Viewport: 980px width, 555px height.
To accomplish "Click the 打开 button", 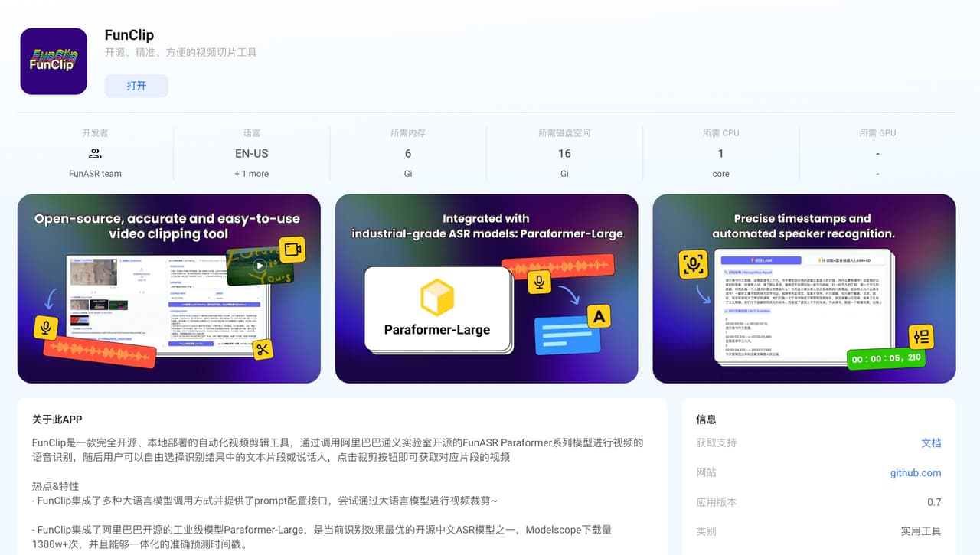I will (x=136, y=86).
